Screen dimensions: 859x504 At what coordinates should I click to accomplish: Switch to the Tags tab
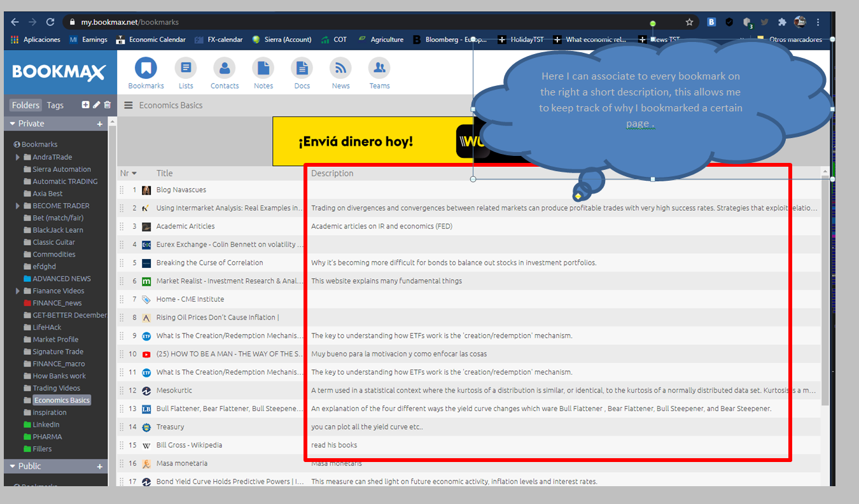click(x=55, y=105)
